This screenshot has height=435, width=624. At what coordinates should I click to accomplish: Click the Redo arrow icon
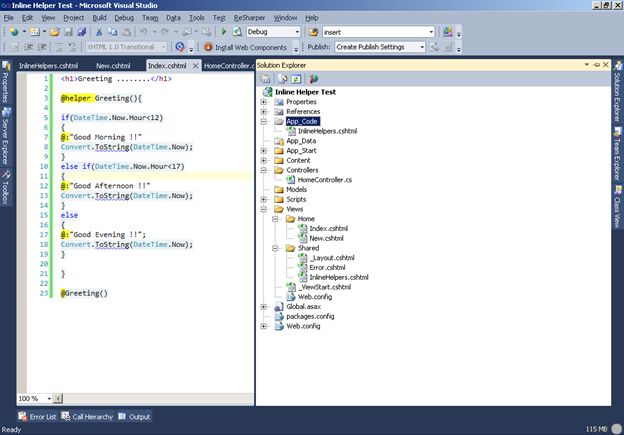165,32
